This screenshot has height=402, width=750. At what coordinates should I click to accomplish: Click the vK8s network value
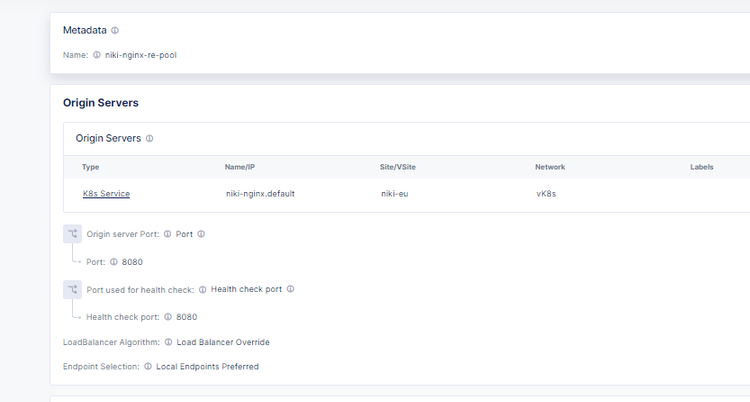[546, 193]
